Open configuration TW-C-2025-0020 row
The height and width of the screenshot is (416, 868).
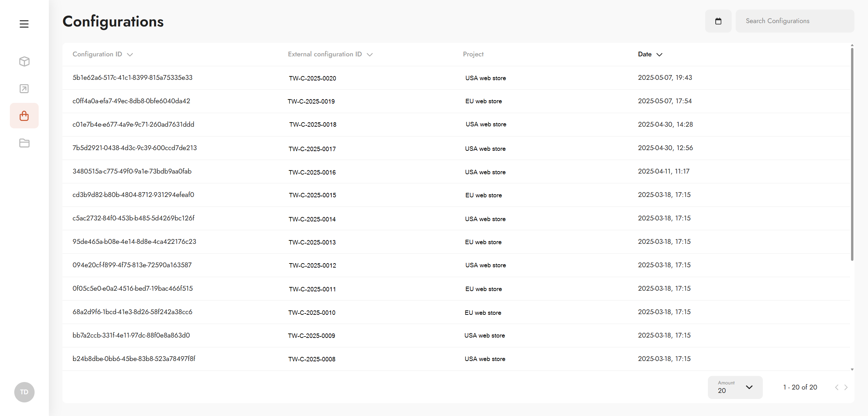click(312, 78)
